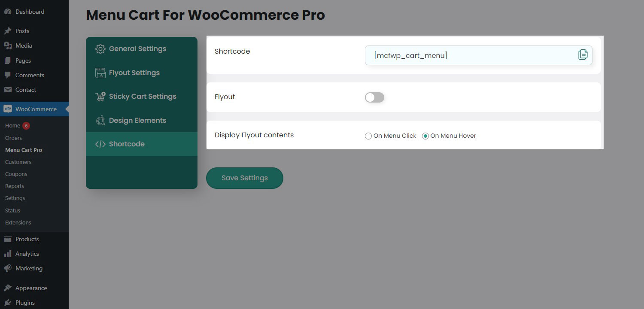The height and width of the screenshot is (309, 644).
Task: Click the Marketing megaphone icon
Action: pos(8,268)
